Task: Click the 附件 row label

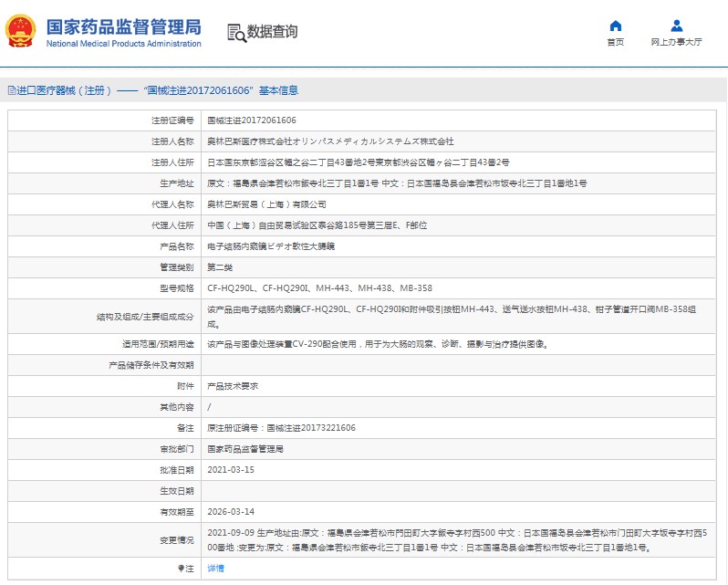Action: click(x=185, y=386)
